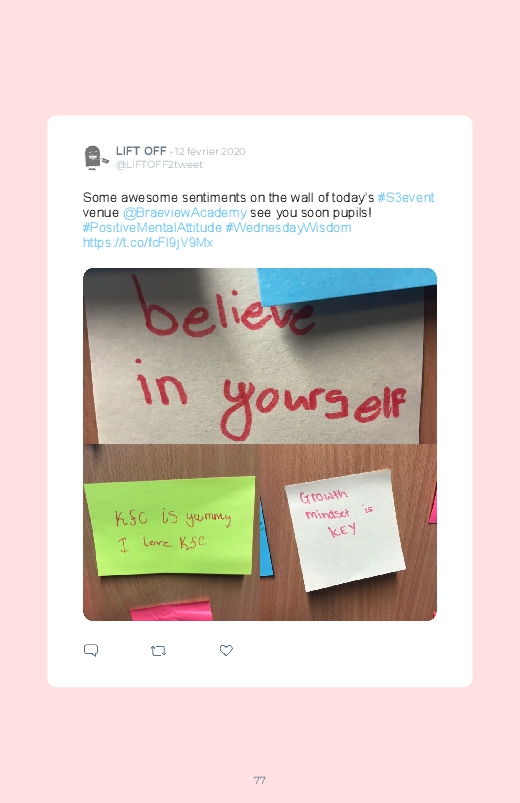Open the #S3event hashtag
Image resolution: width=520 pixels, height=803 pixels.
[x=406, y=198]
